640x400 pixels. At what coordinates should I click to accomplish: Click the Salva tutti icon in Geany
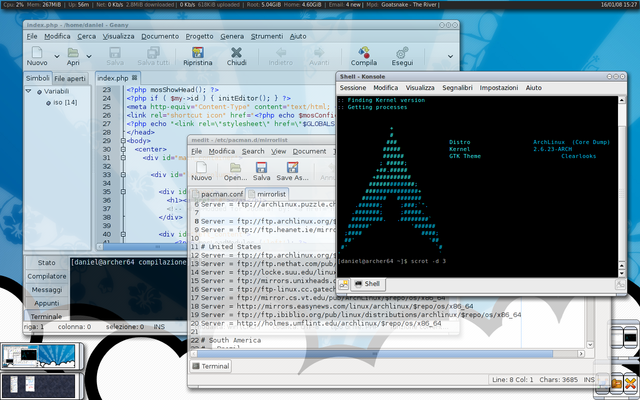coord(153,52)
